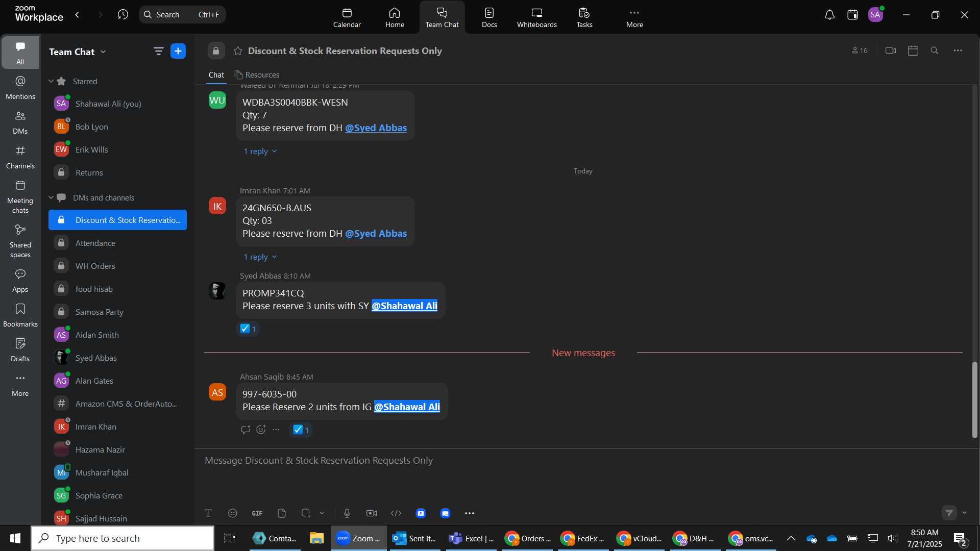Schedule a meeting from channel header
The image size is (980, 551).
coord(913,51)
